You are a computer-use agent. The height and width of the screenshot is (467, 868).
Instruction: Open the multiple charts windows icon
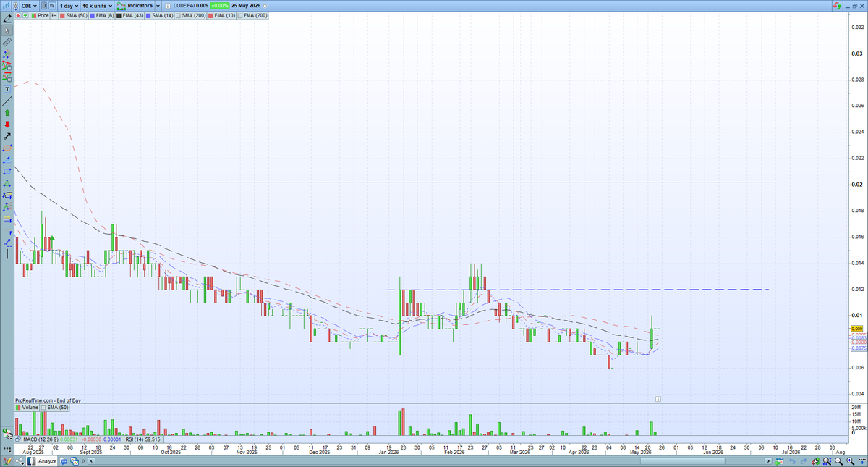(x=75, y=462)
